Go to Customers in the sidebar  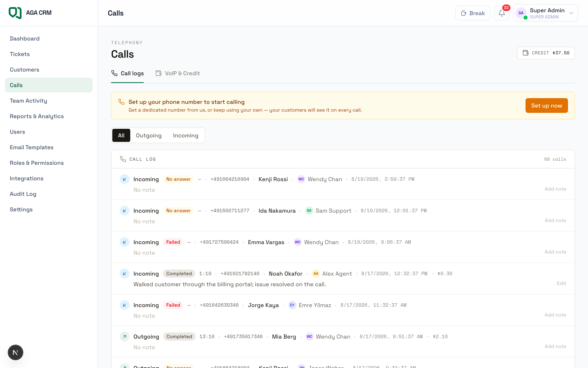click(x=49, y=70)
